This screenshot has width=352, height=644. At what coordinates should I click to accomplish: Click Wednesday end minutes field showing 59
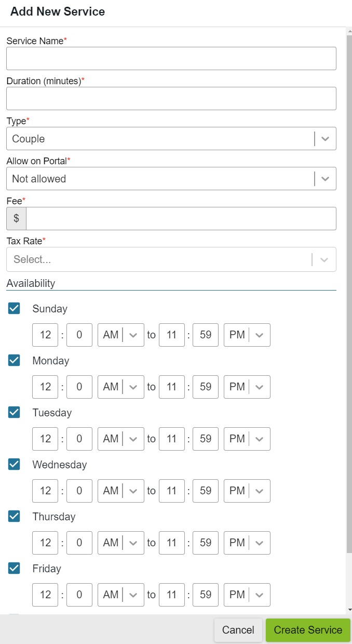pyautogui.click(x=206, y=491)
